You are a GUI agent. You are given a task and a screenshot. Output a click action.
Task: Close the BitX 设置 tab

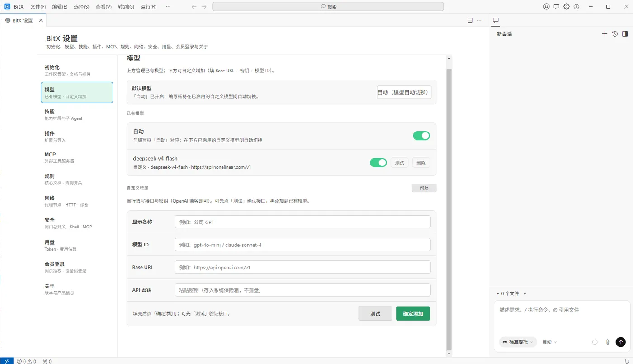[x=41, y=20]
